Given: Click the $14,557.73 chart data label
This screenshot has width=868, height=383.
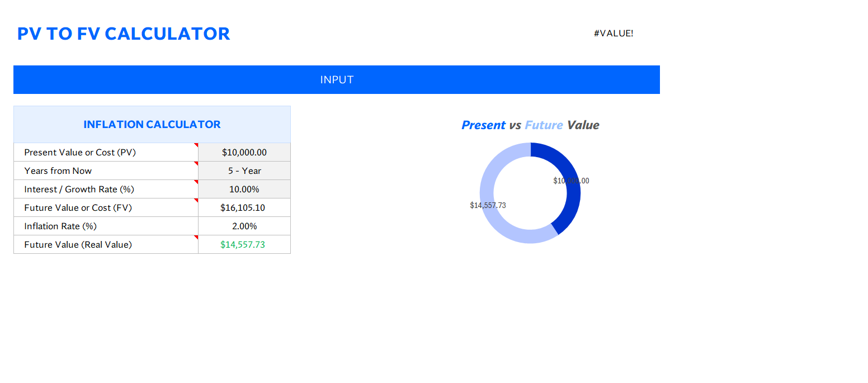Looking at the screenshot, I should click(x=488, y=205).
